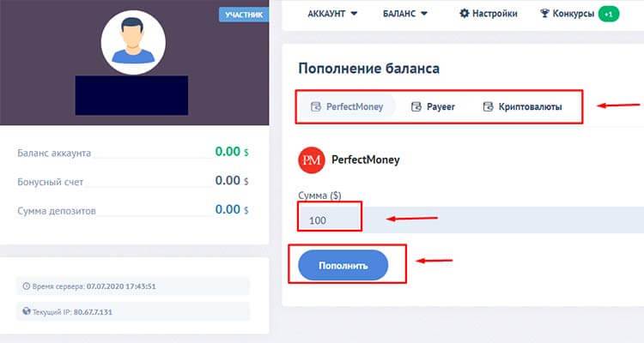This screenshot has height=343, width=644.
Task: Click the red PM PerfectMoney logo
Action: (312, 160)
